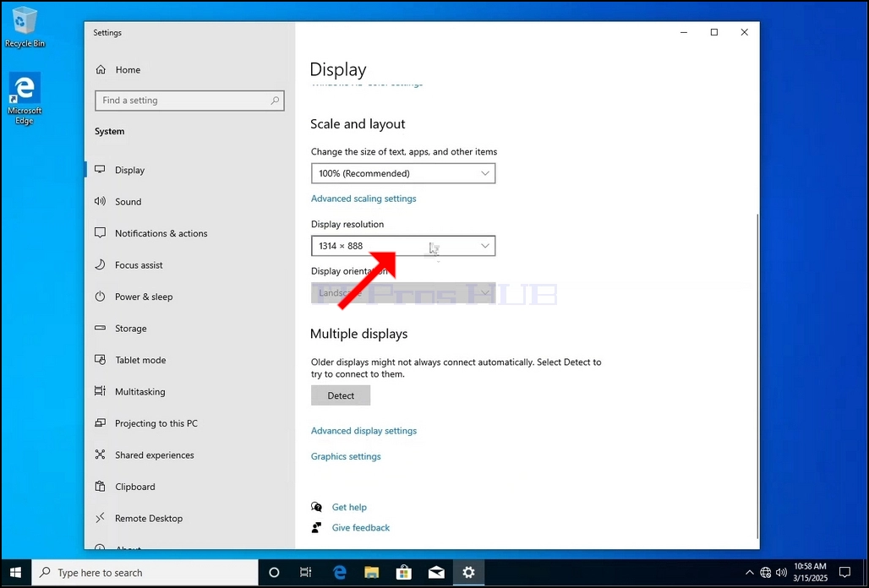Open the volume speaker tray icon

click(x=781, y=573)
